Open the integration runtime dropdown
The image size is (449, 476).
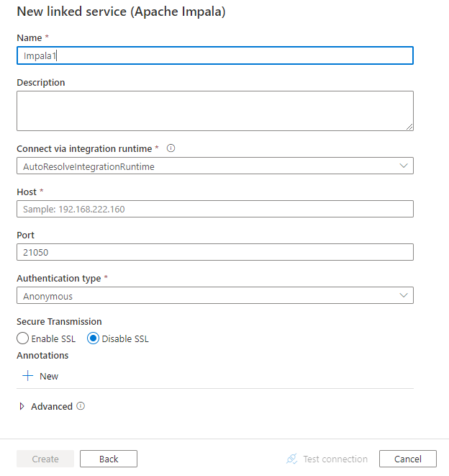coord(214,166)
